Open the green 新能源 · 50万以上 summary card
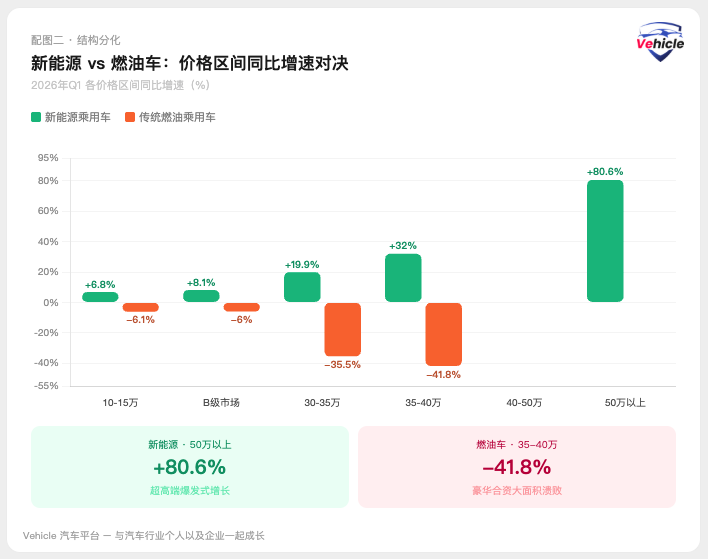708x559 pixels. click(x=190, y=467)
